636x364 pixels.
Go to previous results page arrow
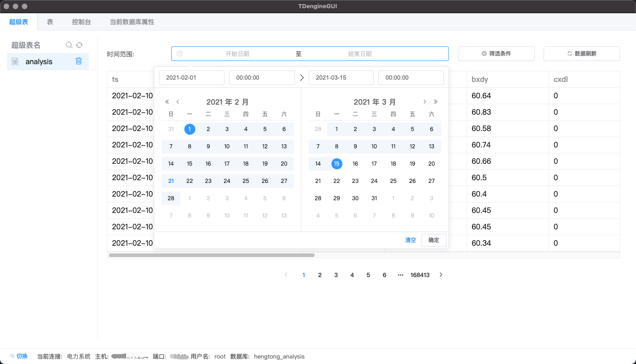click(x=286, y=275)
